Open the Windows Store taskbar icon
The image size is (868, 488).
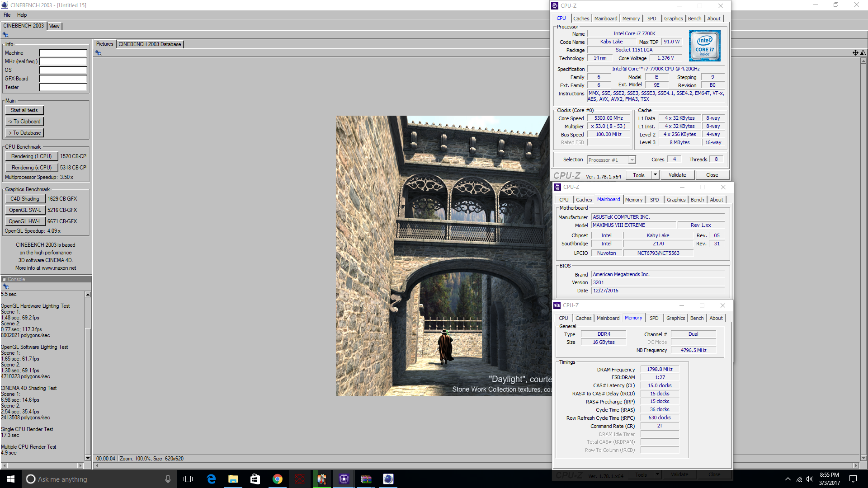255,479
